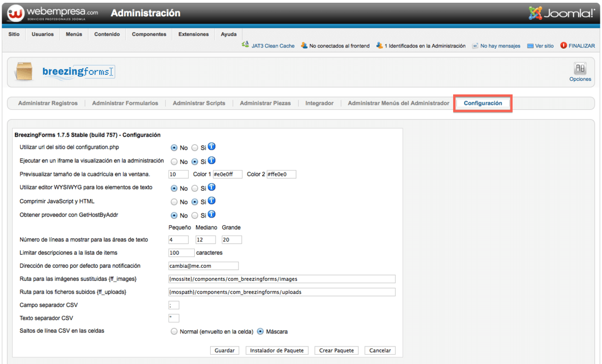Click the Ver sitio monitor icon
This screenshot has width=602, height=364.
coord(530,46)
